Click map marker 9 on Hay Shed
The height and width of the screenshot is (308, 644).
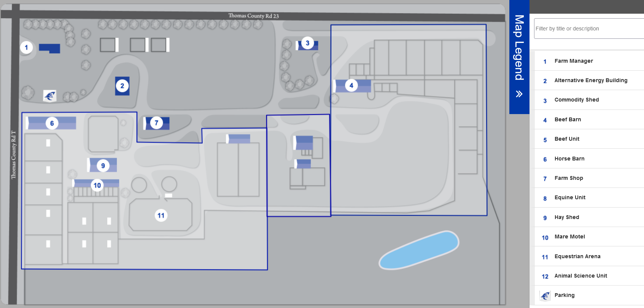coord(103,166)
